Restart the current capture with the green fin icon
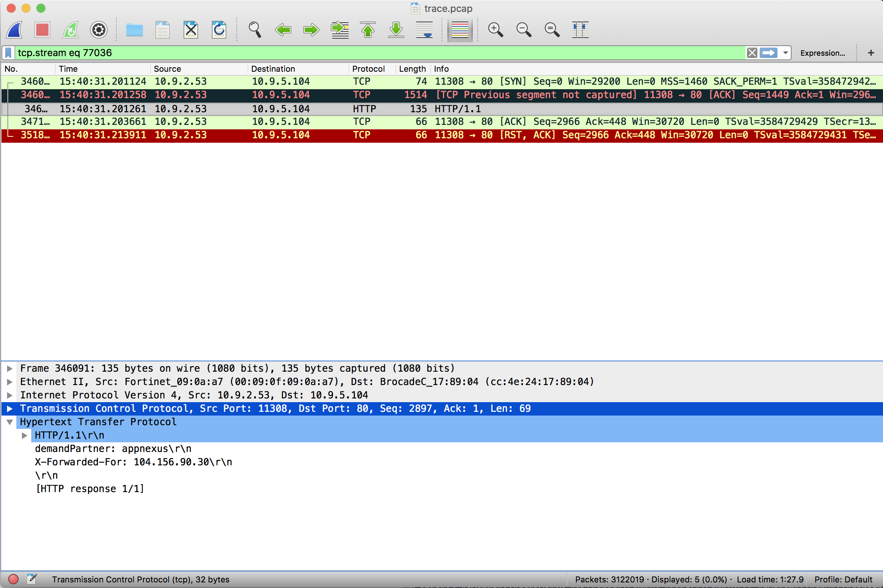The width and height of the screenshot is (883, 588). coord(71,30)
